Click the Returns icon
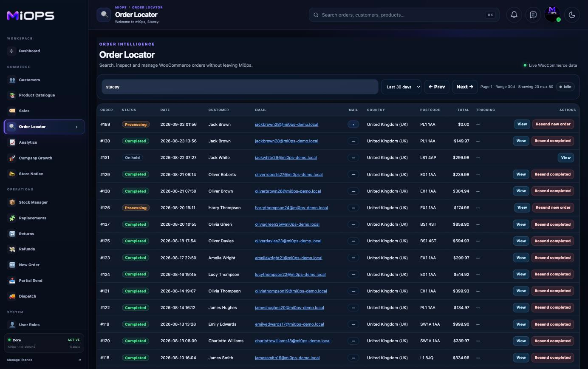The height and width of the screenshot is (369, 588). point(12,234)
